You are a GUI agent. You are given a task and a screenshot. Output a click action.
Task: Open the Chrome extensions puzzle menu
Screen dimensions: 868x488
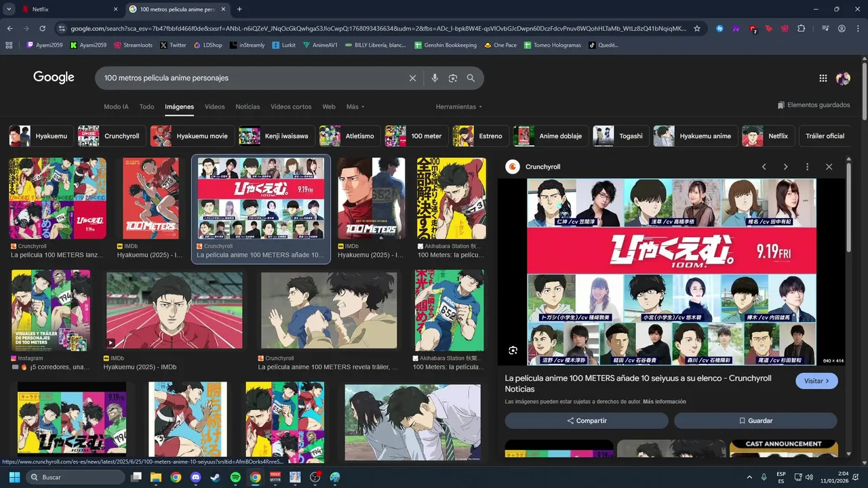pos(802,28)
